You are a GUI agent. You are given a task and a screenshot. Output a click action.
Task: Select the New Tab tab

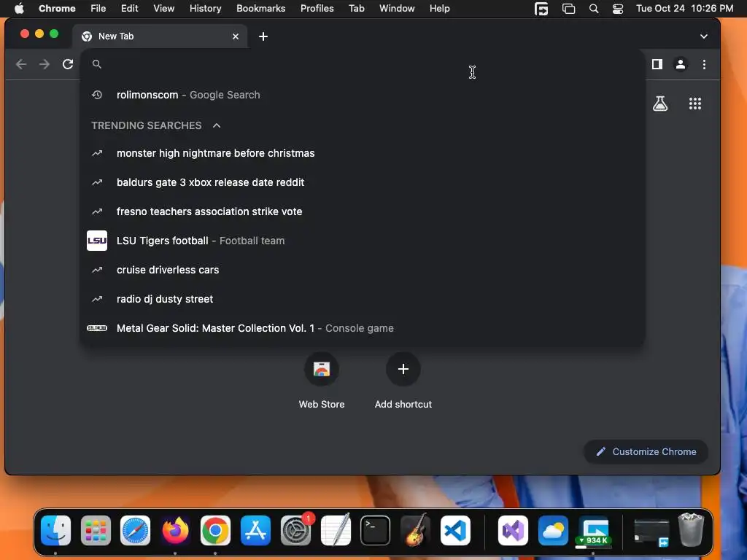[x=160, y=36]
